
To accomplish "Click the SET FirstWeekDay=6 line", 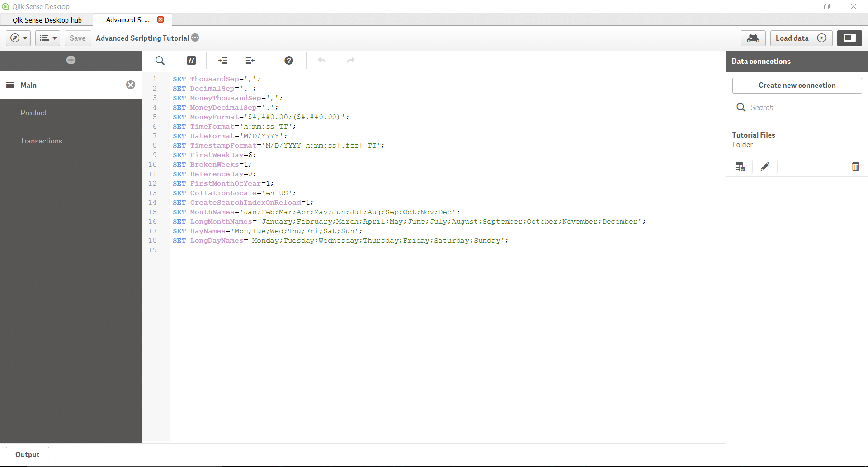I will click(214, 155).
